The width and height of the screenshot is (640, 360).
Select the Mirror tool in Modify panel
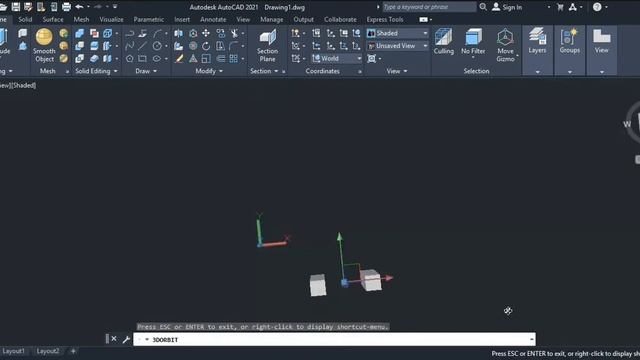(x=178, y=33)
